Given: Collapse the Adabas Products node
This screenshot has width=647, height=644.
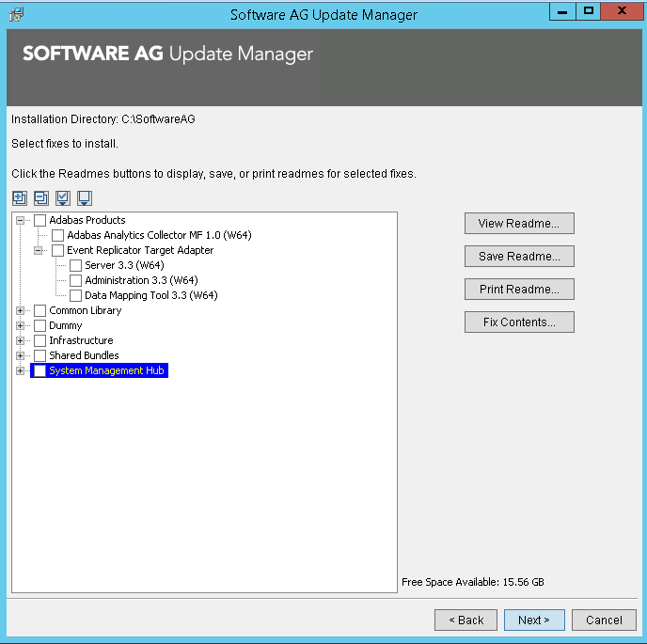Looking at the screenshot, I should 21,220.
